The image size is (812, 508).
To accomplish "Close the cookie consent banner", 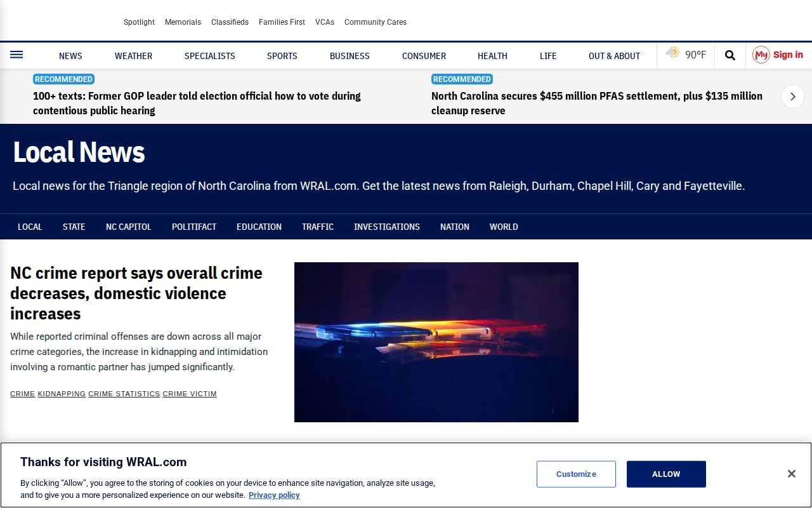I will point(791,474).
